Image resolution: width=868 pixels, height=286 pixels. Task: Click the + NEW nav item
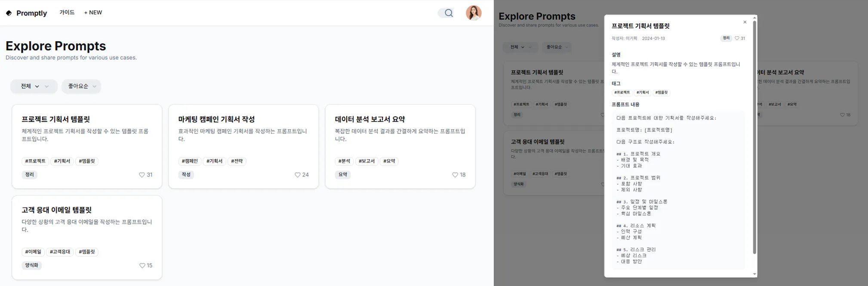click(93, 12)
